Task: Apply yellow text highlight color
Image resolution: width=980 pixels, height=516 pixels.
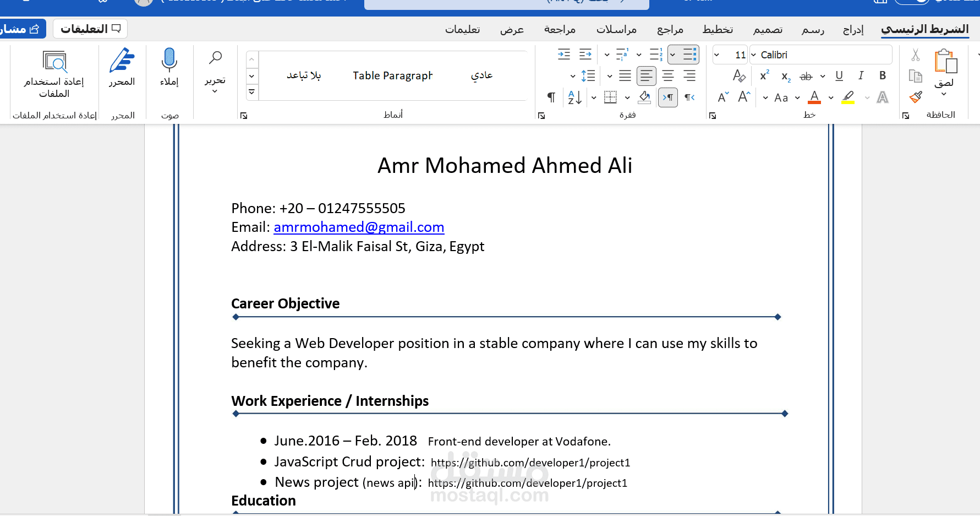Action: [848, 97]
